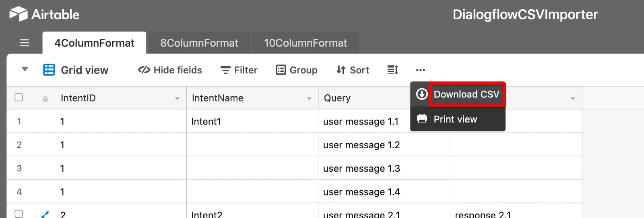Check the checkbox for the Intent2 row
This screenshot has height=218, width=644.
point(19,214)
